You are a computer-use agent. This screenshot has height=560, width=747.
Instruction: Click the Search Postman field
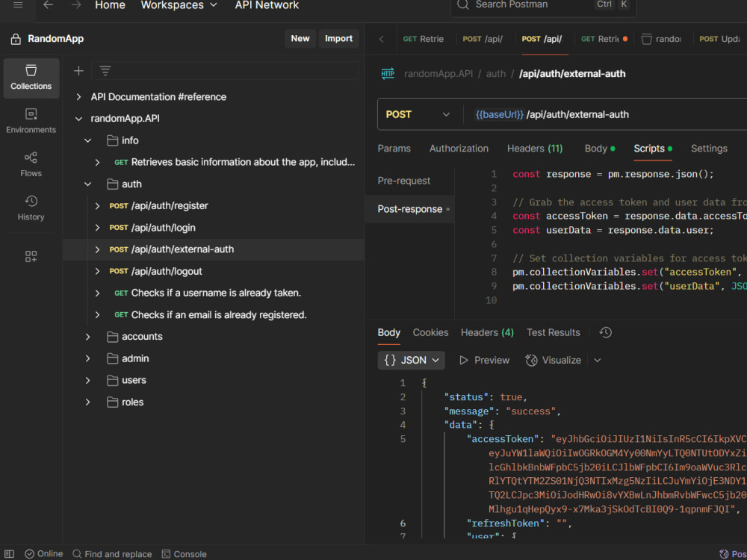[x=543, y=6]
